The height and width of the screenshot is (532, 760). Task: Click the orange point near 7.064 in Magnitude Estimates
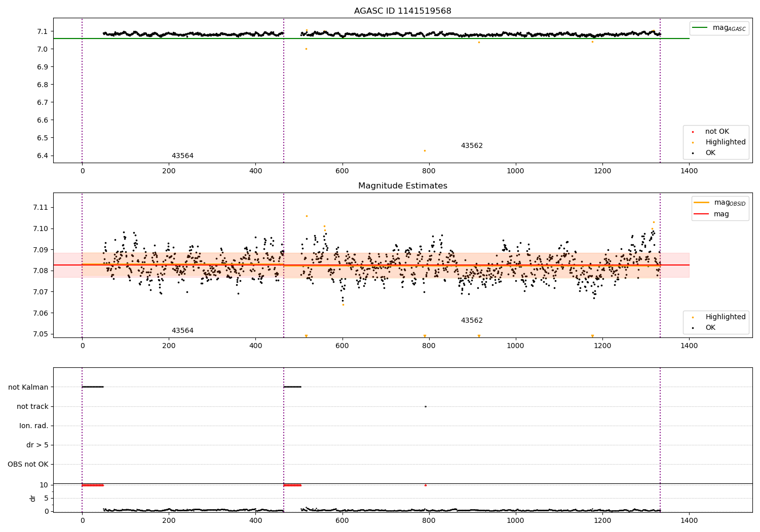pyautogui.click(x=343, y=305)
